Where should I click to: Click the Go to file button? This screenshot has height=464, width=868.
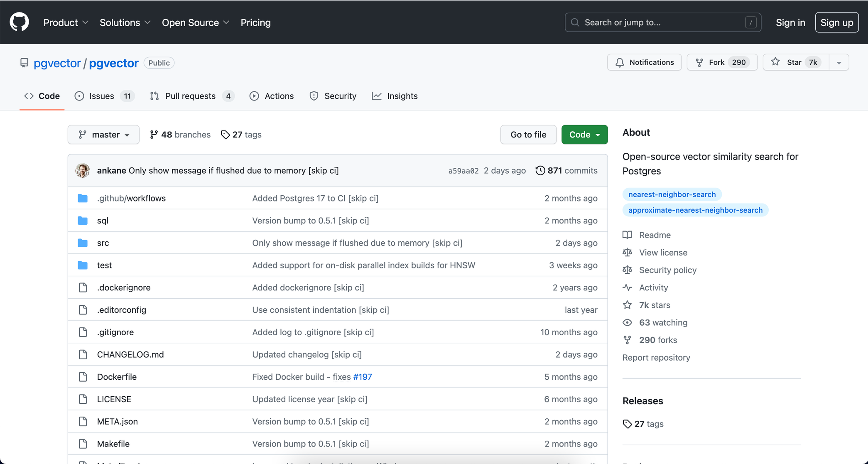pyautogui.click(x=528, y=135)
